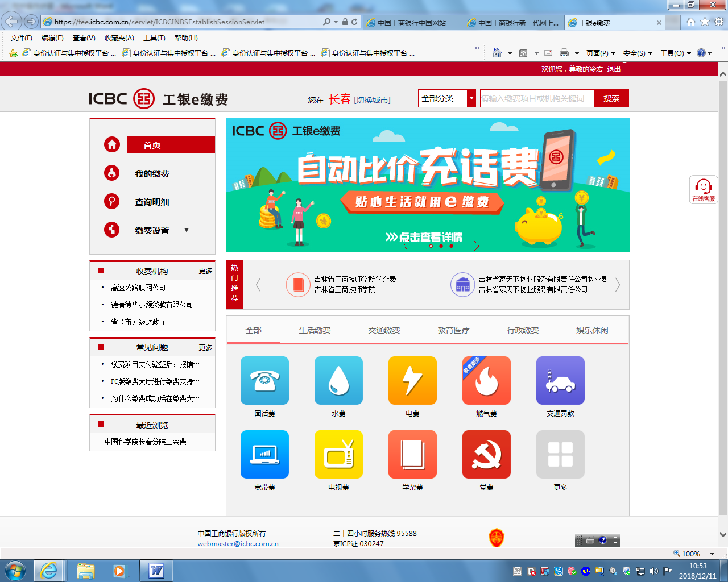Switch to the 行政缴费 tab
The height and width of the screenshot is (582, 728).
(523, 330)
